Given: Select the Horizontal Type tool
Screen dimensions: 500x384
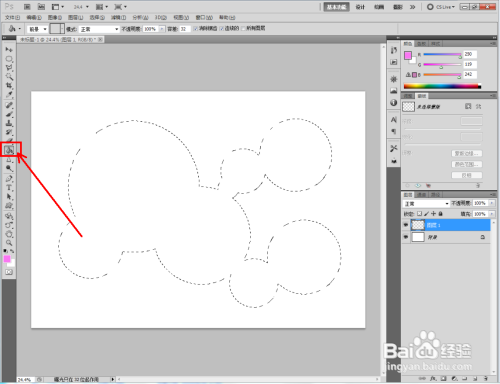Looking at the screenshot, I should tap(9, 188).
